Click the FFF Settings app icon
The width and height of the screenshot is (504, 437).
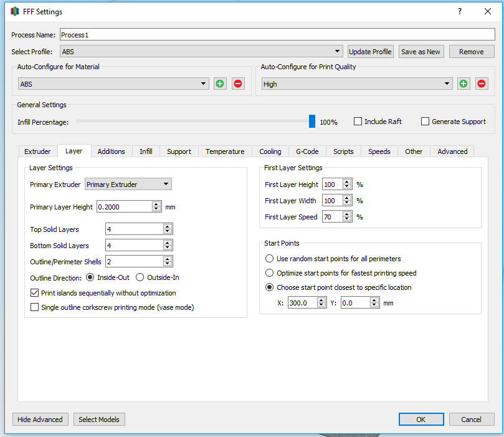[x=15, y=12]
